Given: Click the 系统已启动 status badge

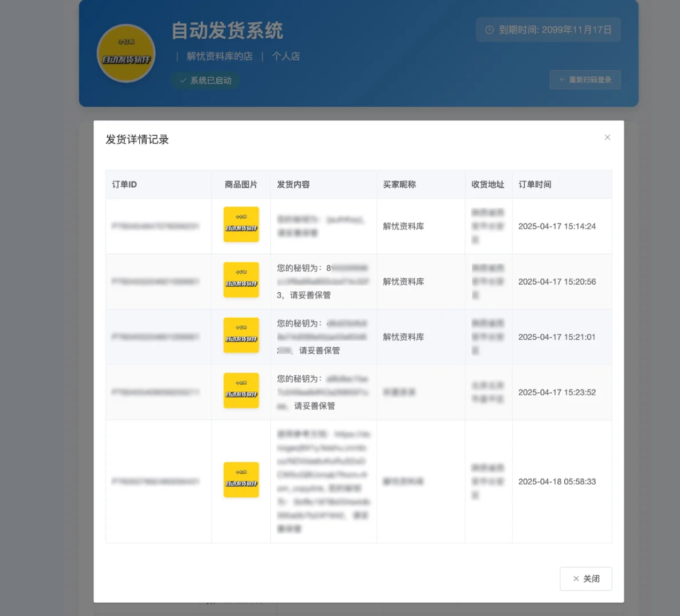Looking at the screenshot, I should 205,80.
